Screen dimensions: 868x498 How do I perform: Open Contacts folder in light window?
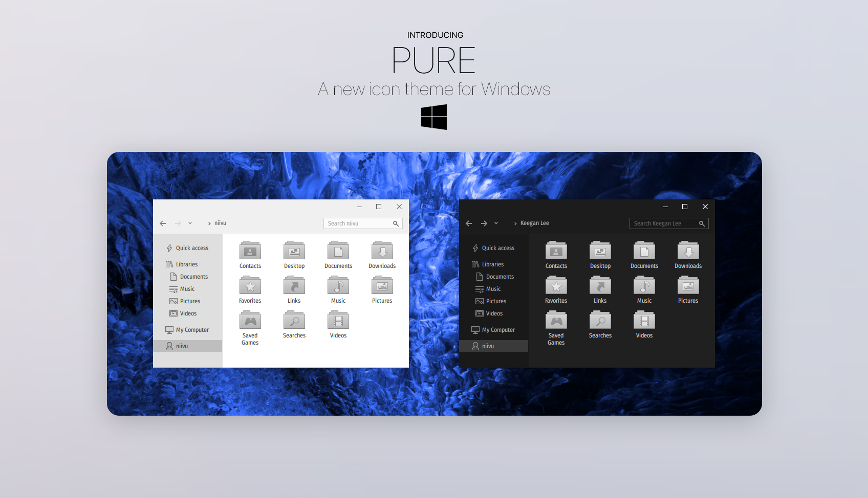250,255
